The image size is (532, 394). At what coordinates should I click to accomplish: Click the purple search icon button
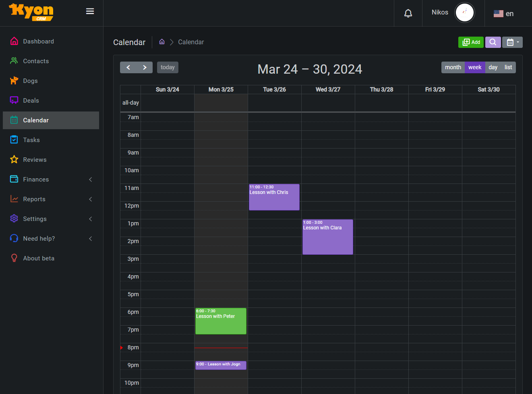(x=493, y=42)
